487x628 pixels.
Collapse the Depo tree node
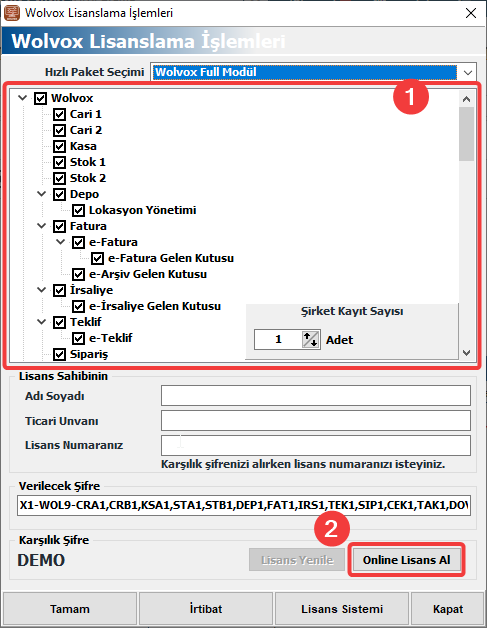pos(42,194)
